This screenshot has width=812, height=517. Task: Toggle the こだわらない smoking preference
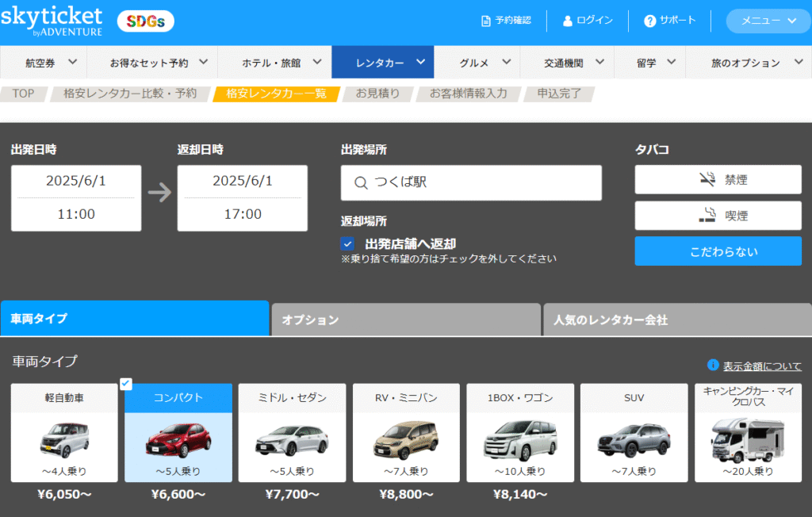718,251
